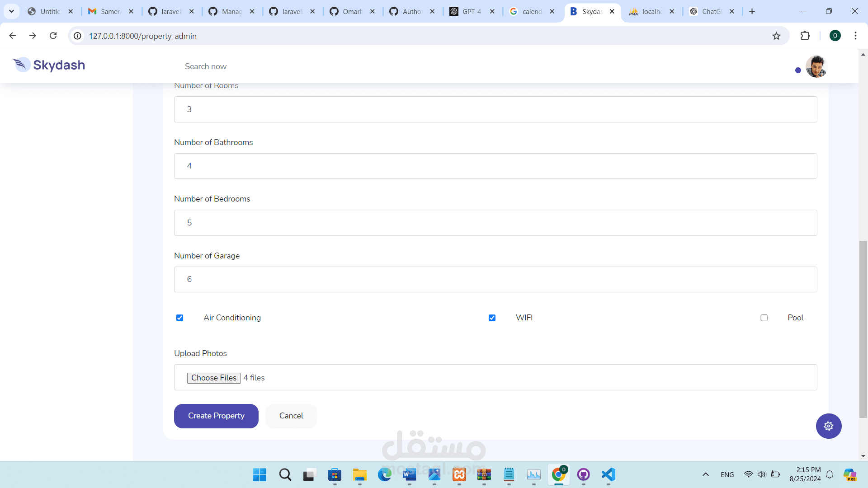Viewport: 868px width, 488px height.
Task: Open Chrome three-dot menu
Action: [x=855, y=36]
